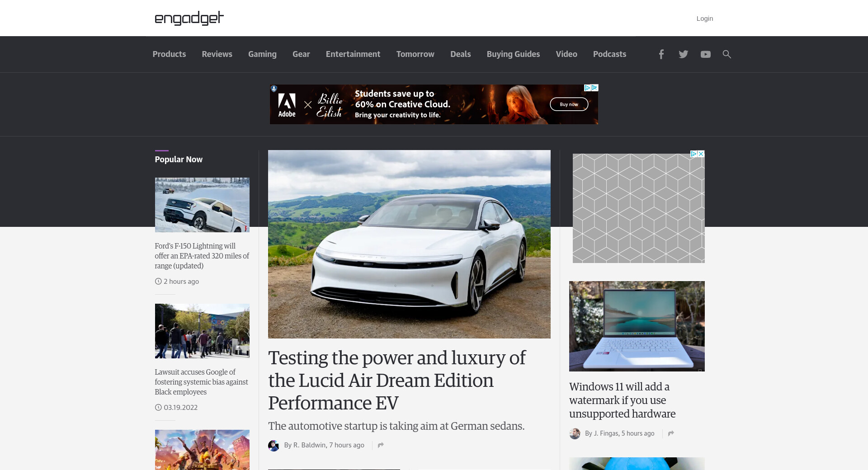The width and height of the screenshot is (868, 470).
Task: Click the "Popular Now" heading
Action: [179, 160]
